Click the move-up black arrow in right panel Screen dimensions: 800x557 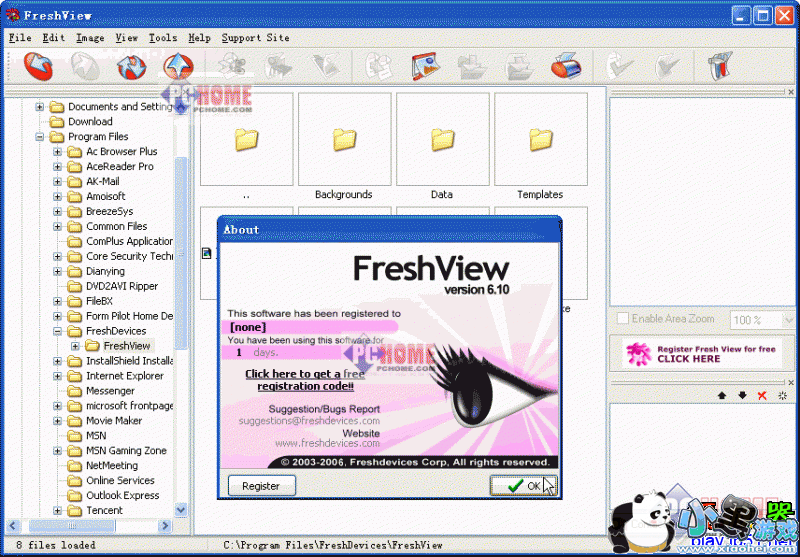click(721, 395)
